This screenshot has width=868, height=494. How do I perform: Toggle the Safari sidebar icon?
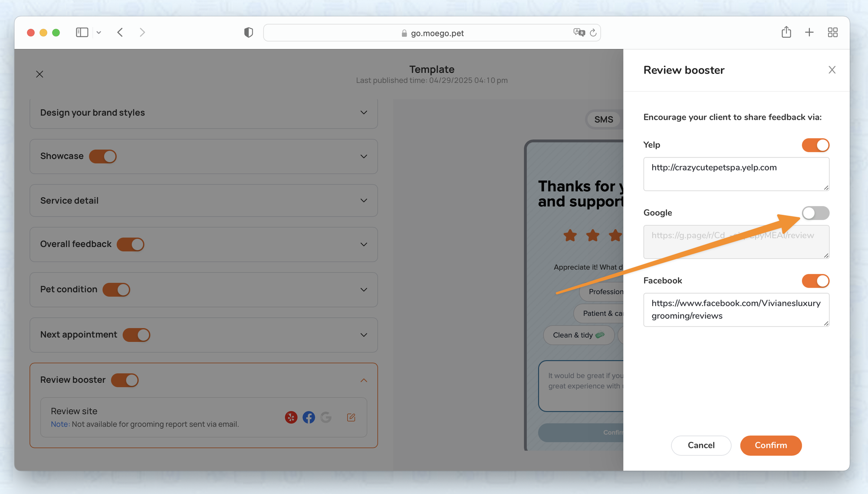pyautogui.click(x=82, y=33)
